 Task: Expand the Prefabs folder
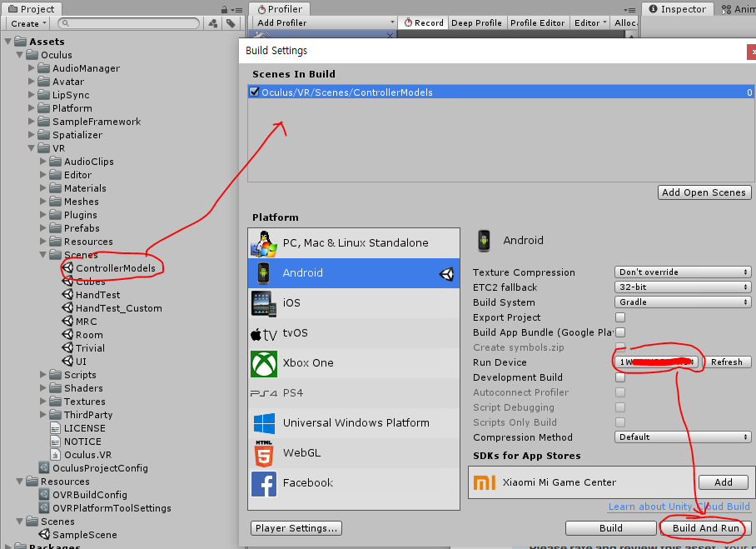pyautogui.click(x=43, y=227)
